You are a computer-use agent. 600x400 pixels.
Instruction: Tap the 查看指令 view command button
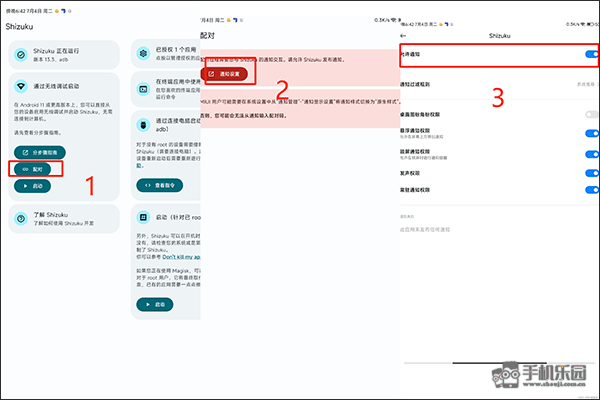(160, 185)
